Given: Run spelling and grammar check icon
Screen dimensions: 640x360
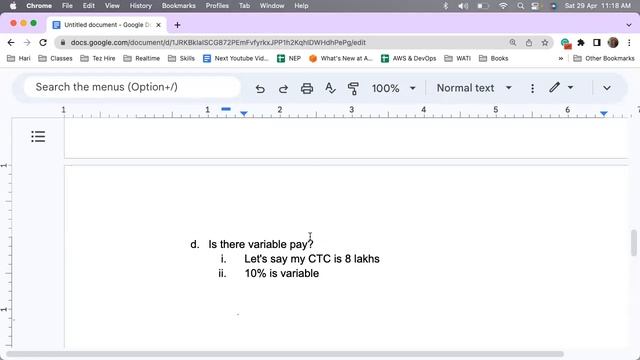Looking at the screenshot, I should tap(330, 88).
